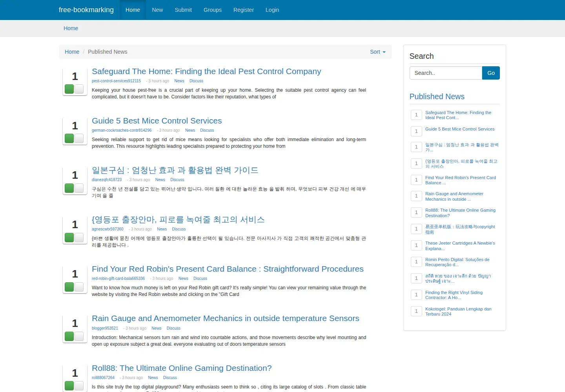Open sidebar link These Jeeter Cartridges A Newbie's Explana...
The image size is (565, 392).
(460, 246)
